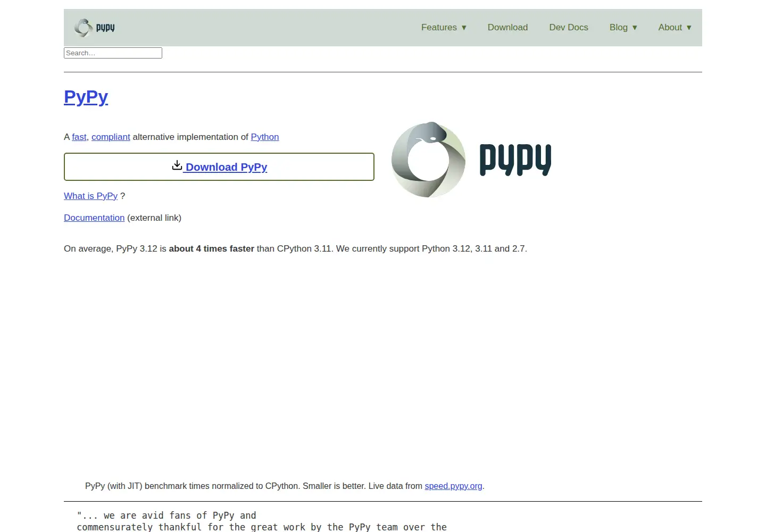
Task: Open the 'What is PyPy' link
Action: [90, 196]
